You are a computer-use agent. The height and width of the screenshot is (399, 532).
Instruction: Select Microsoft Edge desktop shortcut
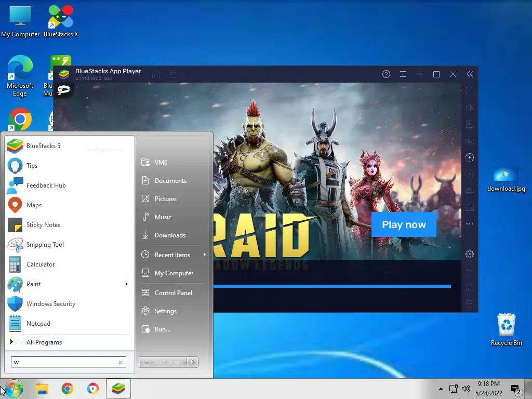click(x=20, y=76)
